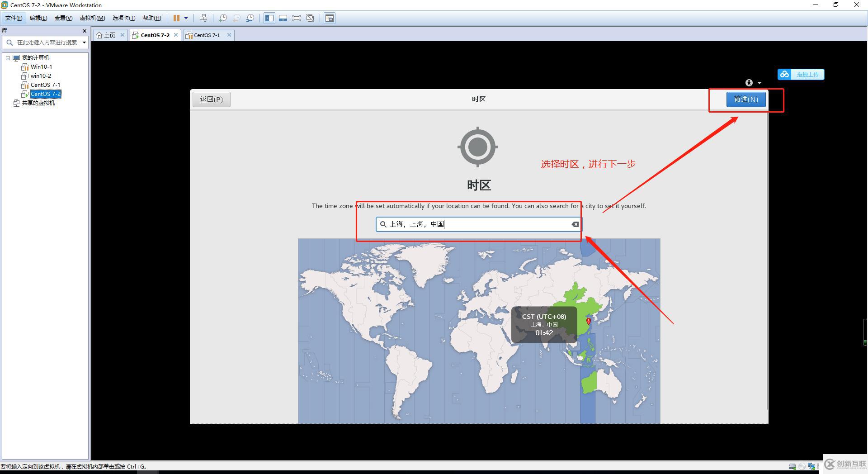Click the red location pin on map
Image resolution: width=868 pixels, height=474 pixels.
(x=588, y=321)
